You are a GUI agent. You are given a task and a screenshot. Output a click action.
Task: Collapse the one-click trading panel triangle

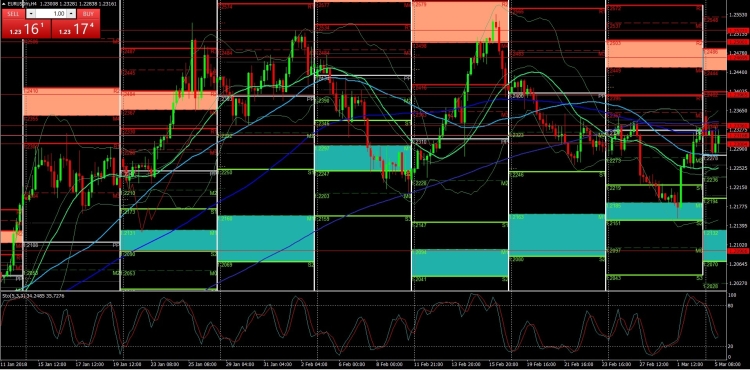pos(4,5)
